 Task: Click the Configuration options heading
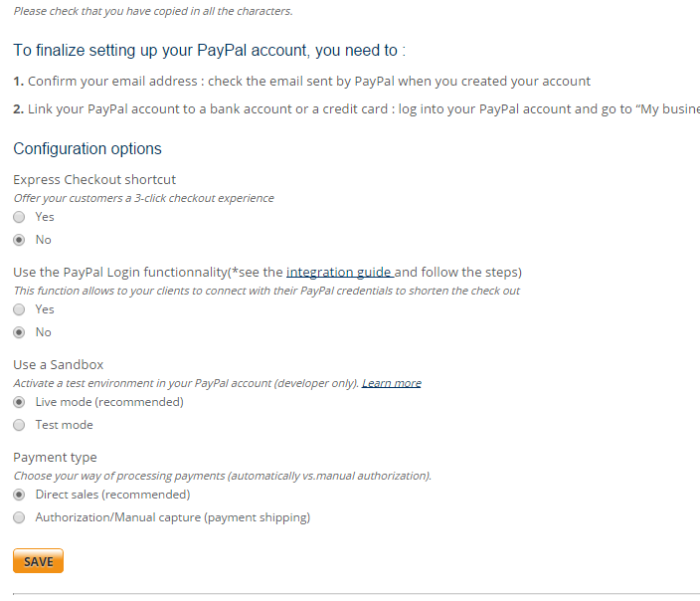pos(87,149)
